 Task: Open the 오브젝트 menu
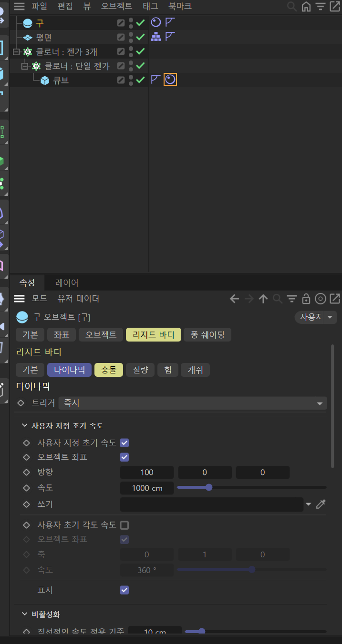[117, 6]
